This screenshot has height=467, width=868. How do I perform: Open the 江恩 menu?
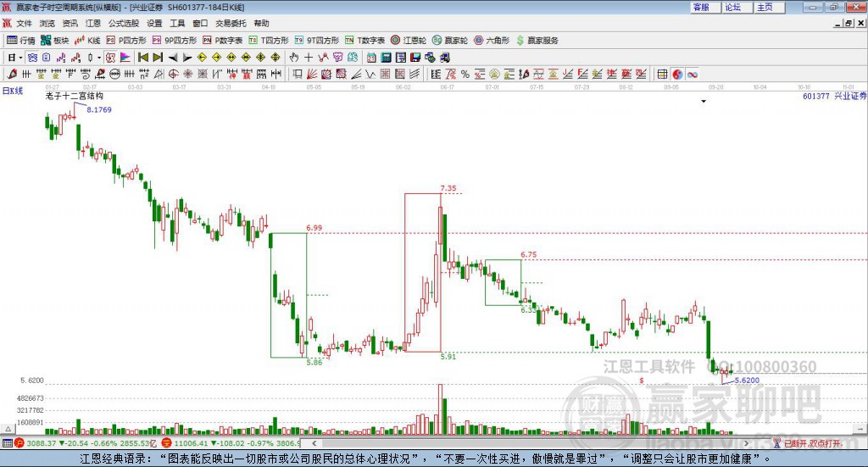93,23
